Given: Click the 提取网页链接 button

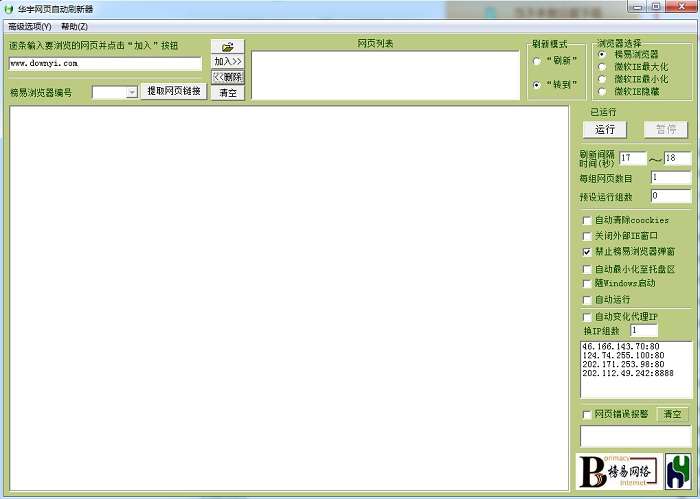Looking at the screenshot, I should 174,91.
